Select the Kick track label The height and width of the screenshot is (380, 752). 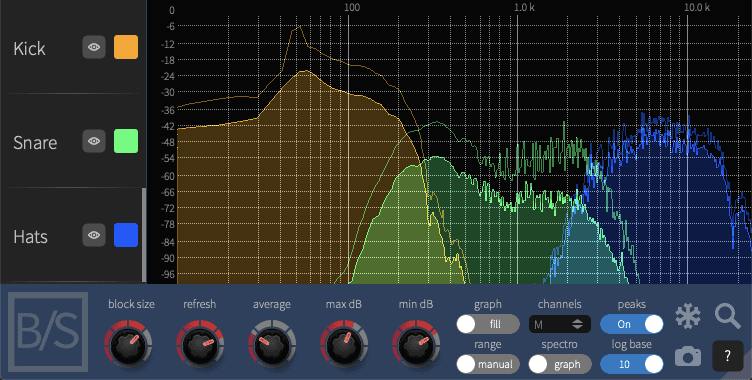pos(29,48)
